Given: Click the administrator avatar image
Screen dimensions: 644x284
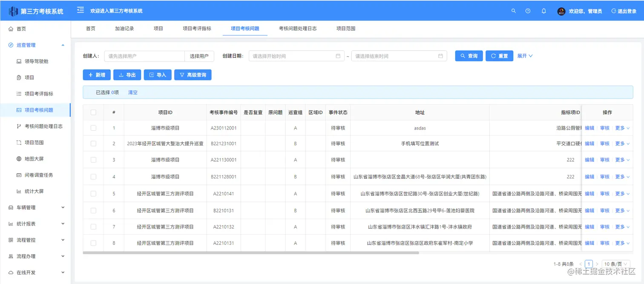Looking at the screenshot, I should pos(561,11).
